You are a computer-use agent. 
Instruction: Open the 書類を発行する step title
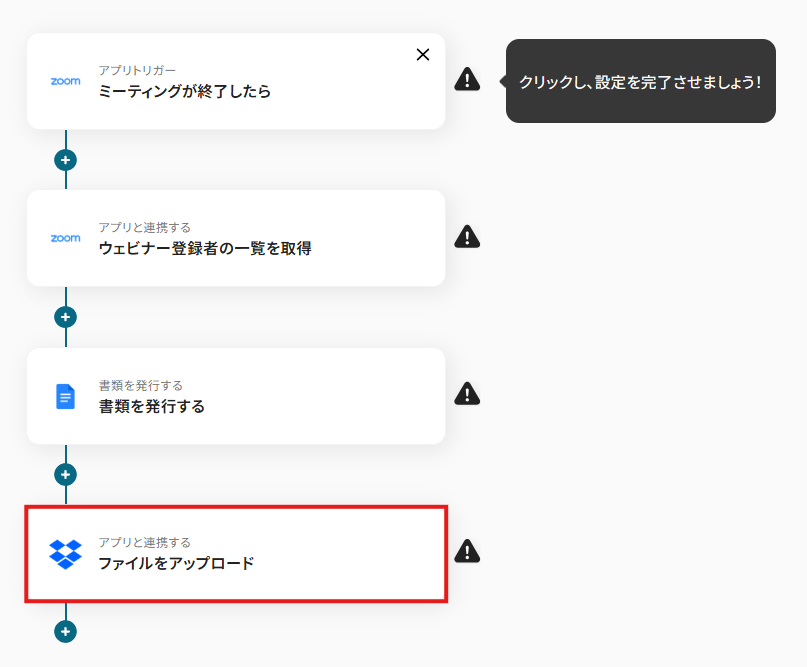tap(152, 407)
